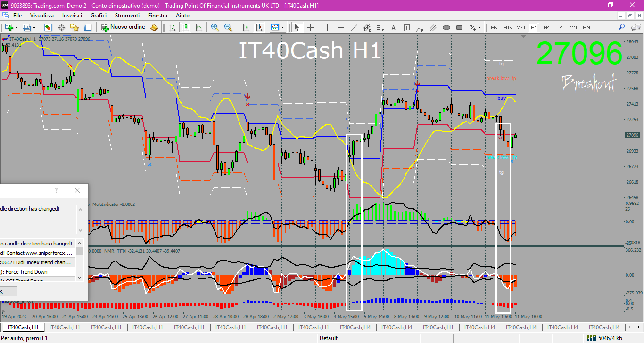
Task: Open the Finestra menu
Action: pyautogui.click(x=157, y=16)
